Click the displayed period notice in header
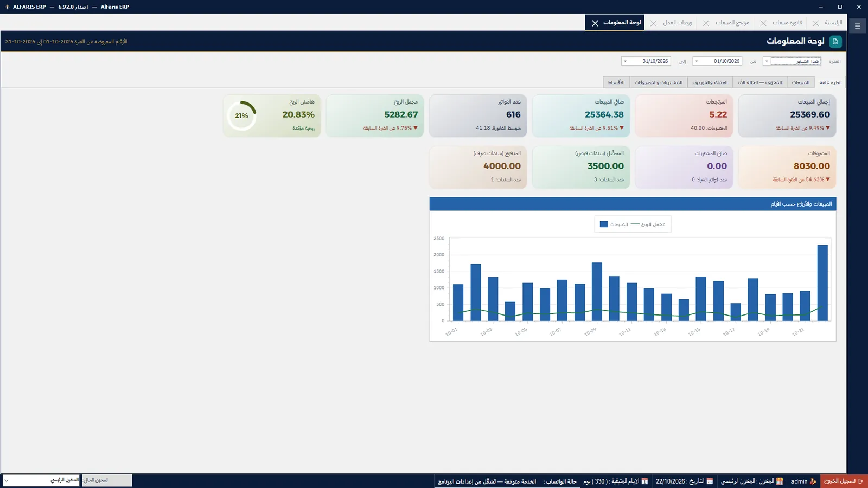 tap(66, 42)
